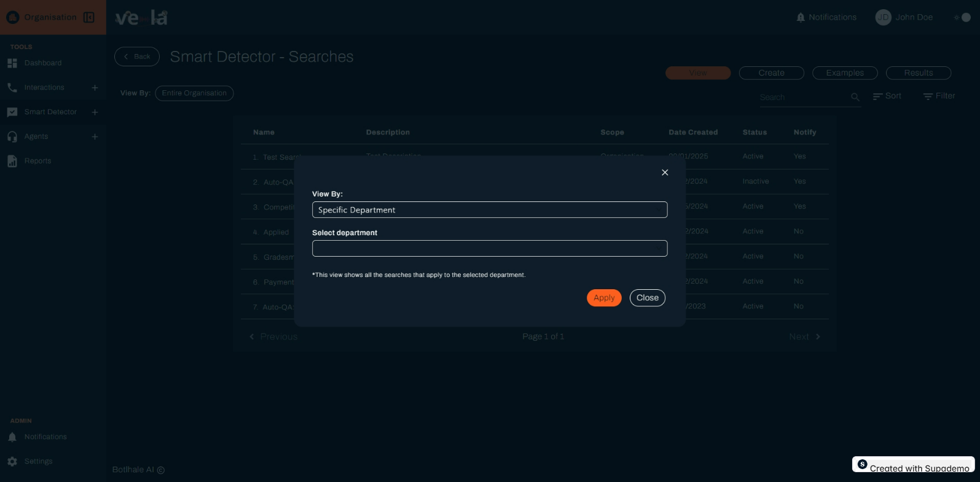Apply the selected department view
980x482 pixels.
[604, 298]
